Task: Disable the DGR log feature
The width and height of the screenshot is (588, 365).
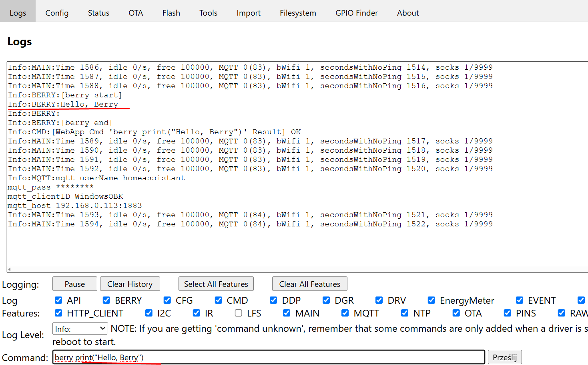Action: click(326, 300)
